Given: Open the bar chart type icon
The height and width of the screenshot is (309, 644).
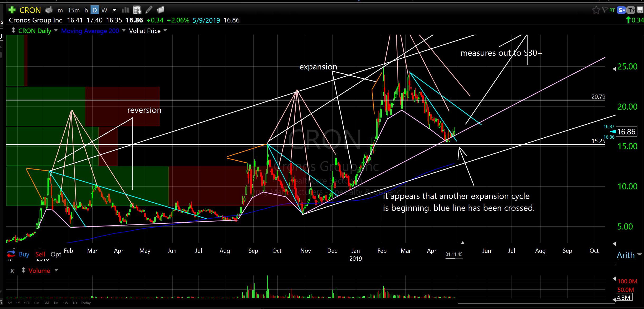Looking at the screenshot, I should [125, 10].
